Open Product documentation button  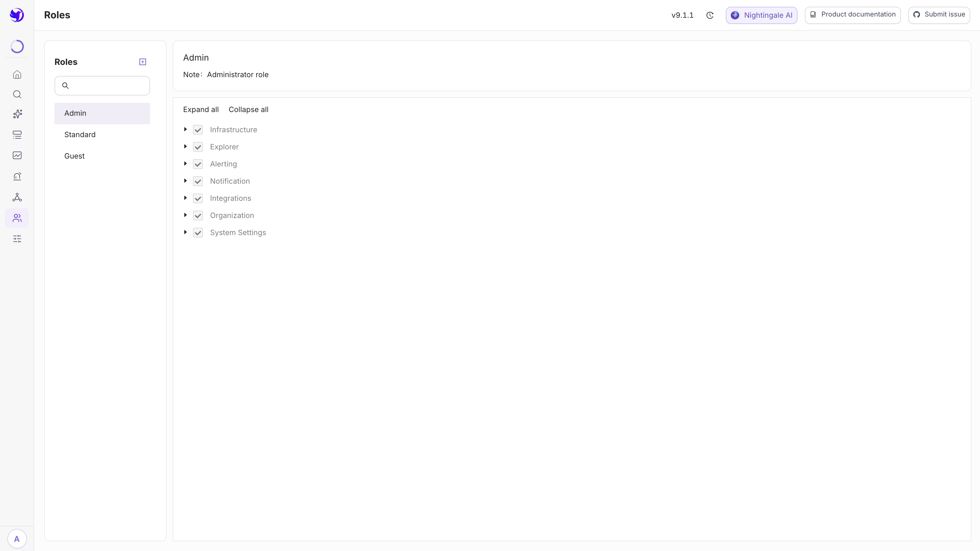pos(853,15)
